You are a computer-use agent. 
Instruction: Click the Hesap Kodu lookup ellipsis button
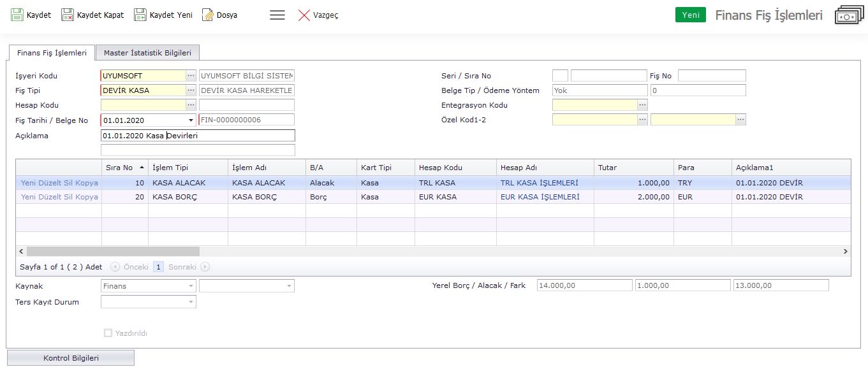[x=191, y=105]
